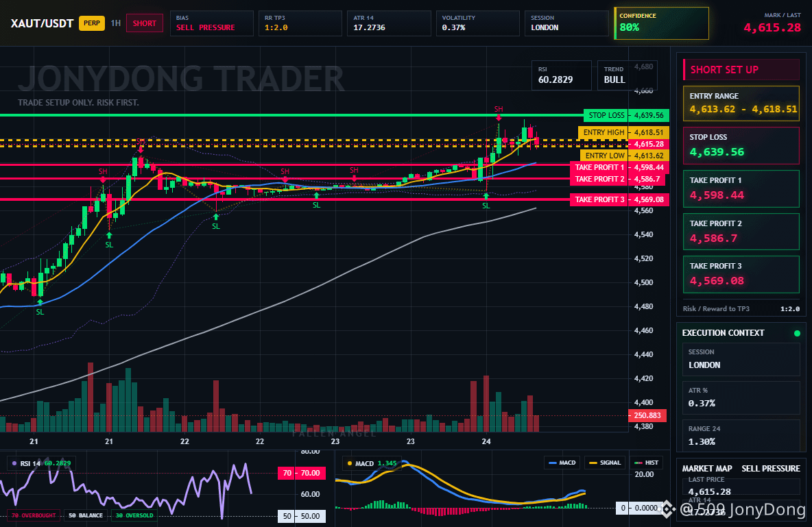Click SELL PRESSURE text beside MARKET MAP

[x=771, y=469]
